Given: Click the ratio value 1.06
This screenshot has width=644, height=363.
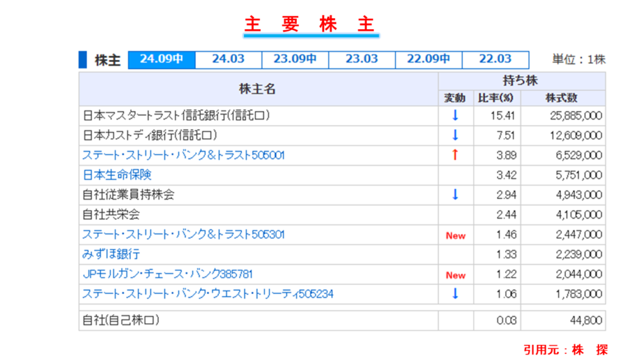Looking at the screenshot, I should tap(506, 294).
